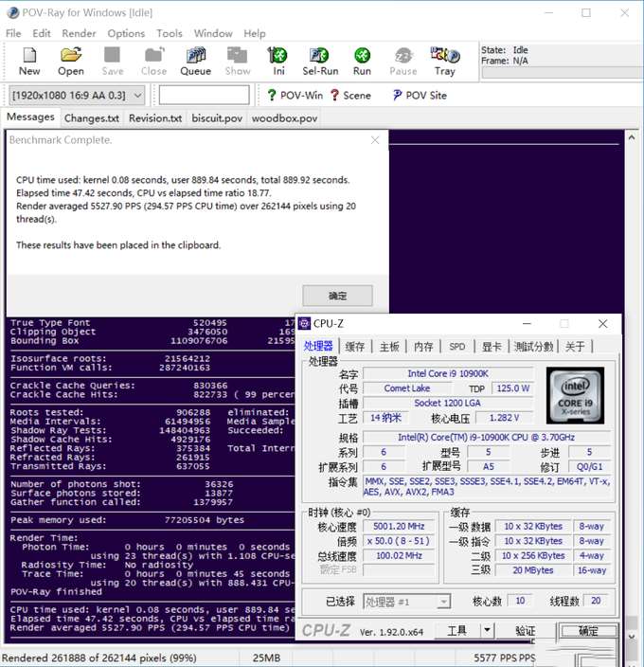644x667 pixels.
Task: Minimize POV-Ray to Tray icon
Action: [444, 62]
